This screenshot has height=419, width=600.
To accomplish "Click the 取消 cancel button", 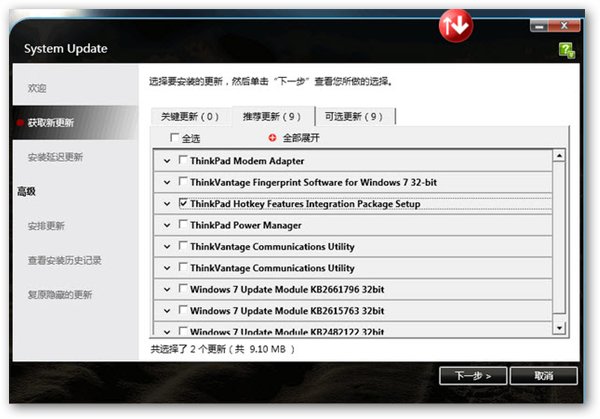I will (x=544, y=375).
